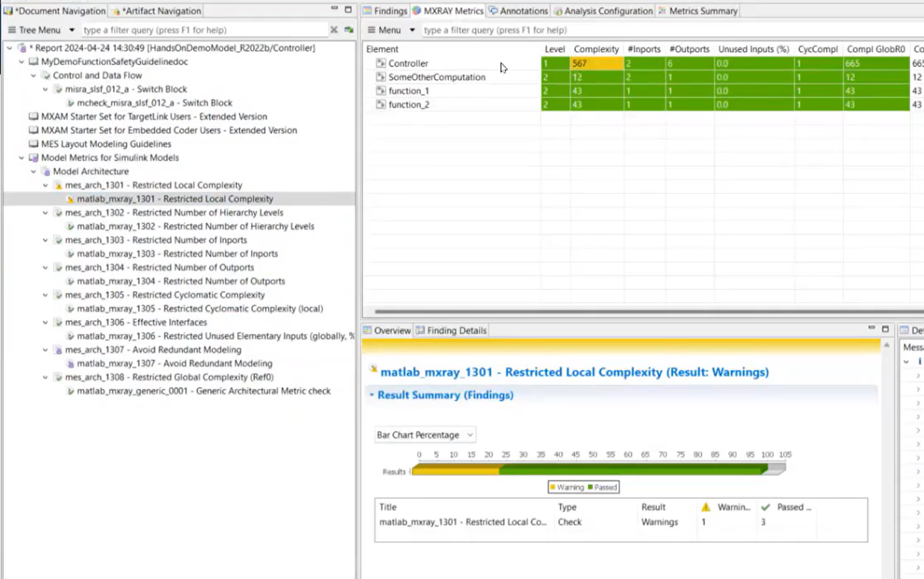
Task: Click the metrics Menu hamburger icon
Action: pos(372,30)
